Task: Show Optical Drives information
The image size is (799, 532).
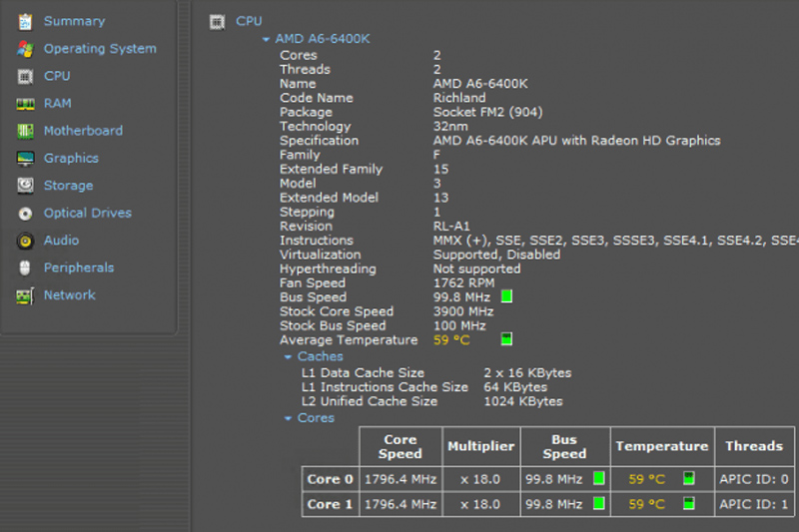Action: (88, 213)
